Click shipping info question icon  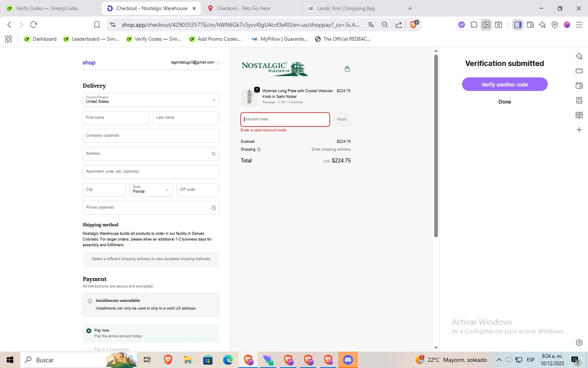click(x=259, y=149)
